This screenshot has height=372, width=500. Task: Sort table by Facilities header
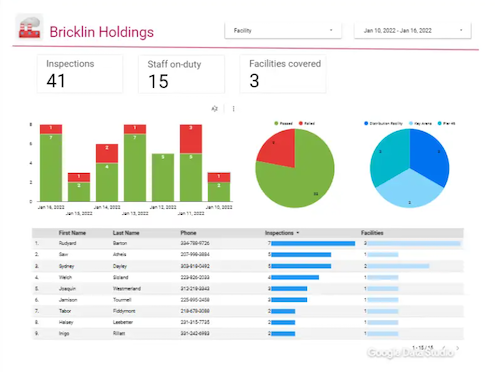372,233
